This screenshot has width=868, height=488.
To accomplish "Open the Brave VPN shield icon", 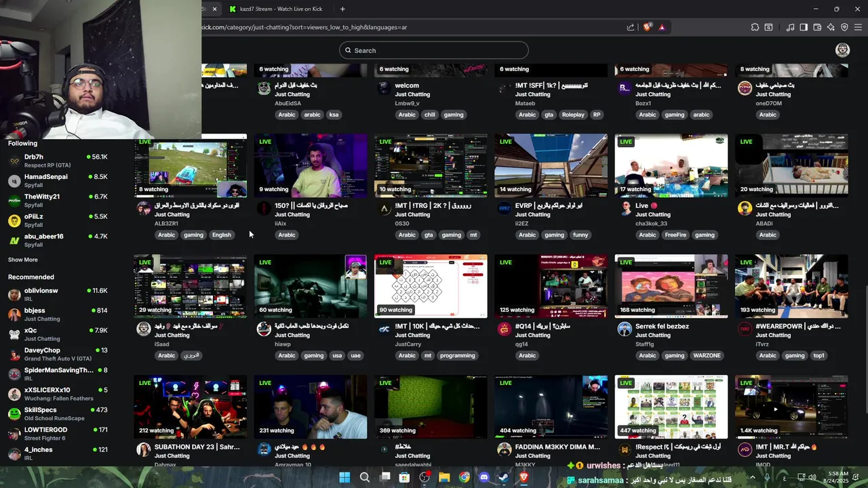I will (x=844, y=27).
